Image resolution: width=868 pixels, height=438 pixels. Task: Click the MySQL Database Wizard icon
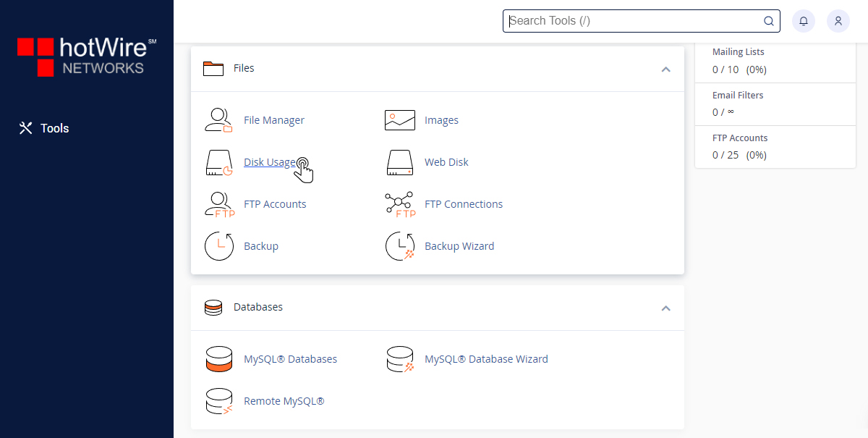(x=399, y=359)
